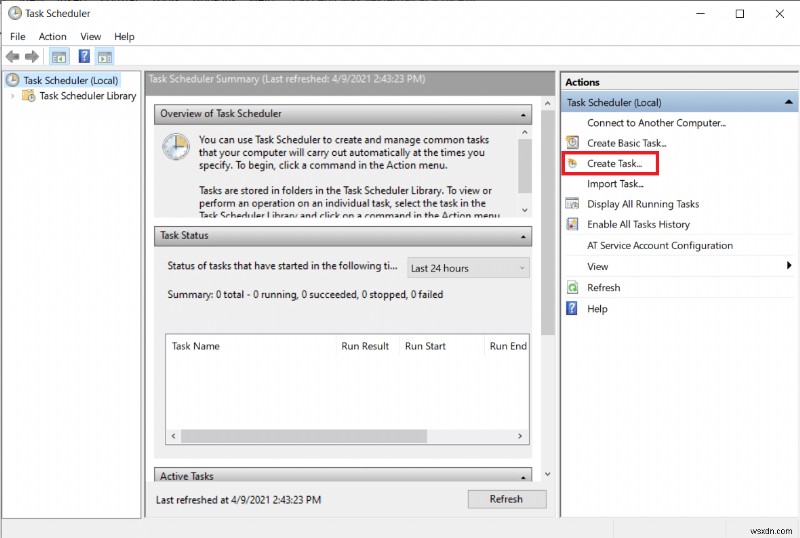Viewport: 800px width, 538px height.
Task: Click Enable All Tasks History action
Action: tap(638, 225)
